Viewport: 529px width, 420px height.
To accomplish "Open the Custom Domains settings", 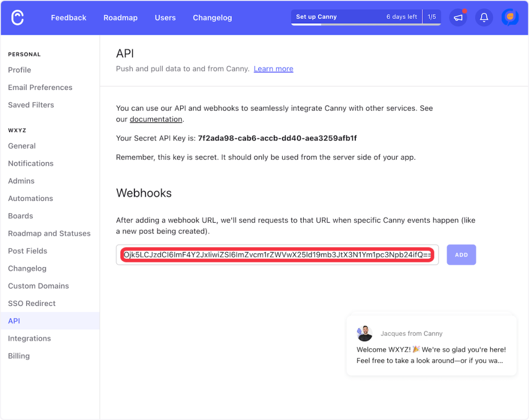I will click(38, 286).
